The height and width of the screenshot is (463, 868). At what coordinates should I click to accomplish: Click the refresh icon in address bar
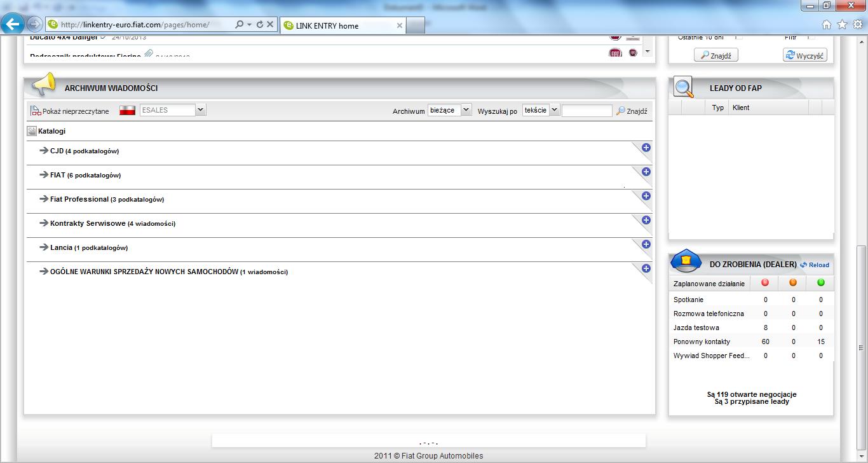[259, 24]
